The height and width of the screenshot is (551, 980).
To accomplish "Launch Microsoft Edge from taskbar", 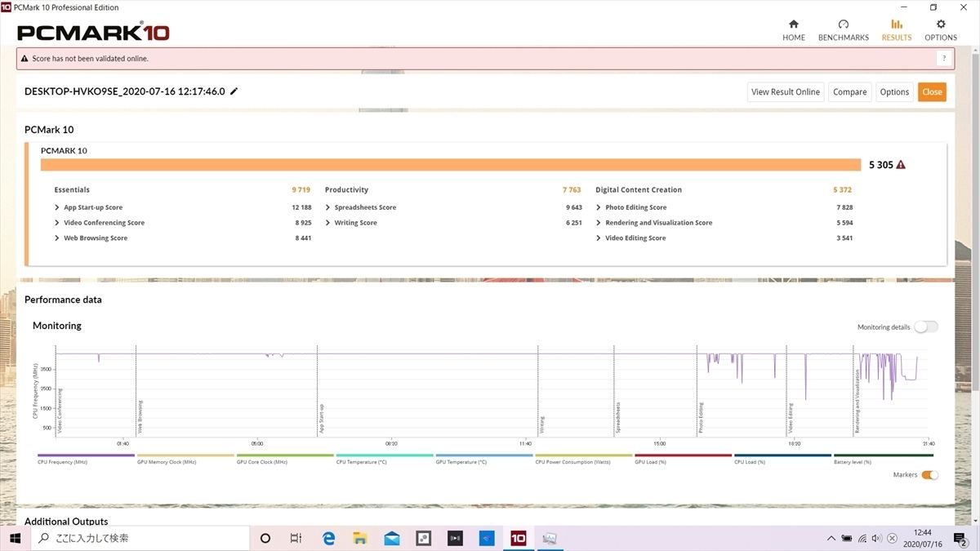I will coord(328,538).
